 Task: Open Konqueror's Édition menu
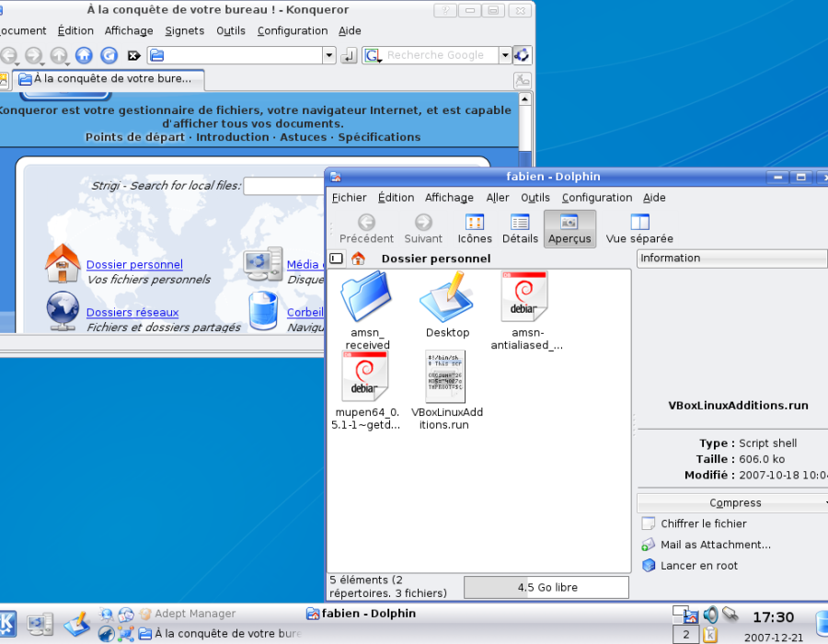pyautogui.click(x=75, y=30)
